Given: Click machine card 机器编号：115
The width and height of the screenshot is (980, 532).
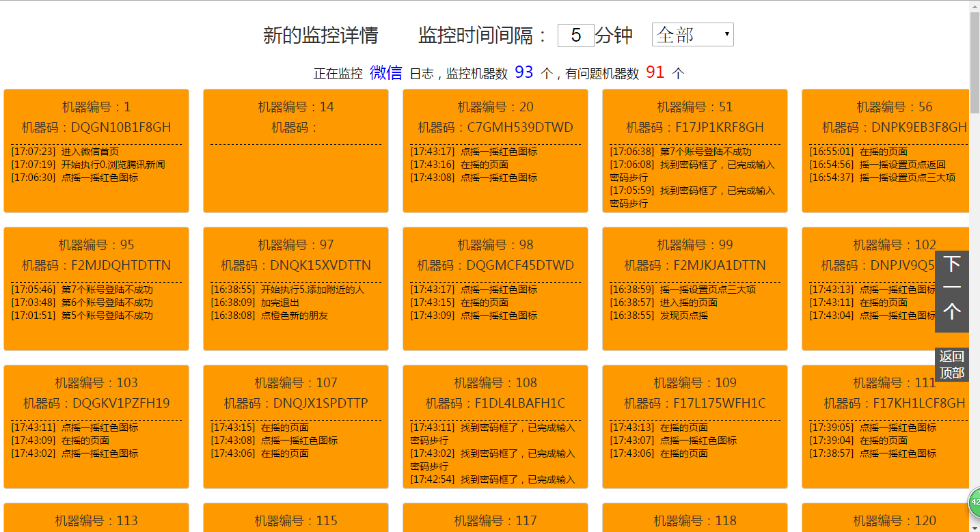Looking at the screenshot, I should pyautogui.click(x=296, y=518).
